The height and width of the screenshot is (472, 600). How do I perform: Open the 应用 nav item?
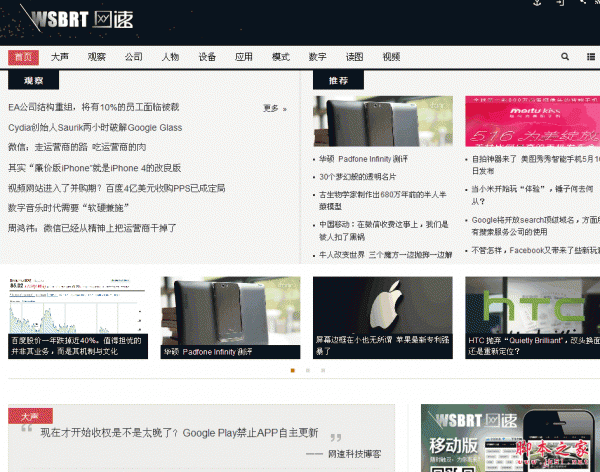[x=244, y=57]
